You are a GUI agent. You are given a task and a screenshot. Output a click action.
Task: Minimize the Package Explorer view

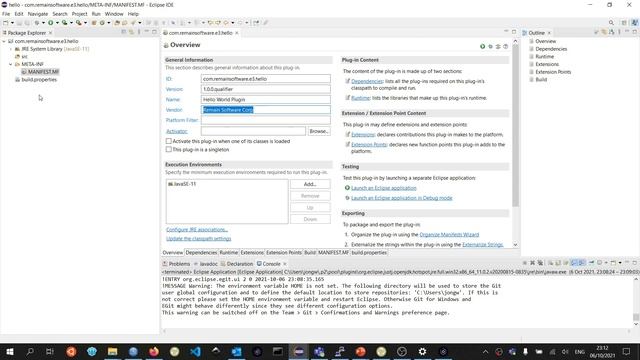click(147, 32)
